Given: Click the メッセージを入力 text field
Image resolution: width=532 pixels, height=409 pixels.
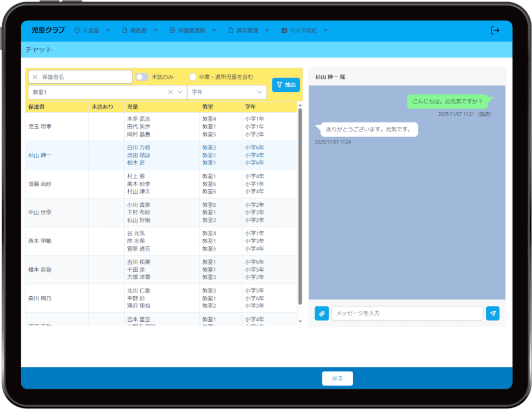Looking at the screenshot, I should 407,313.
